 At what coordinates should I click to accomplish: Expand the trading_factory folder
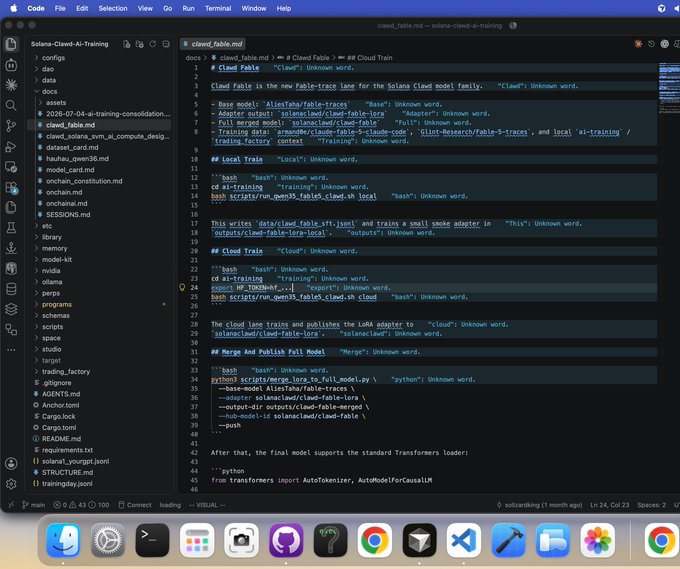66,372
